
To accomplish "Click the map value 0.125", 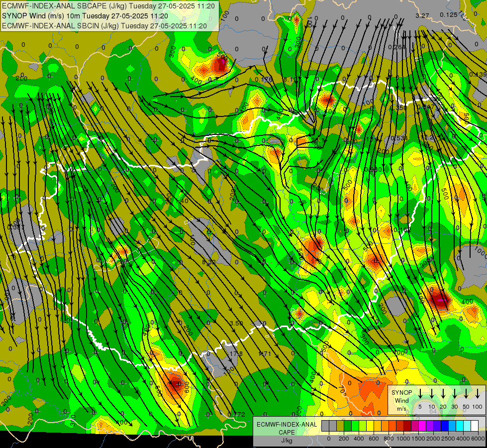I will [449, 14].
